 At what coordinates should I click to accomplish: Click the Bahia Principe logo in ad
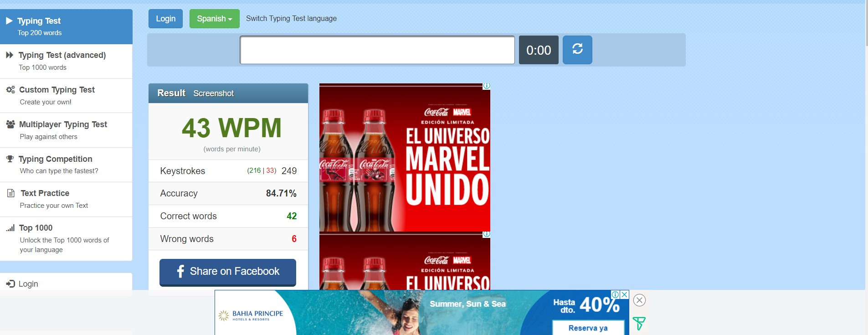coord(251,315)
